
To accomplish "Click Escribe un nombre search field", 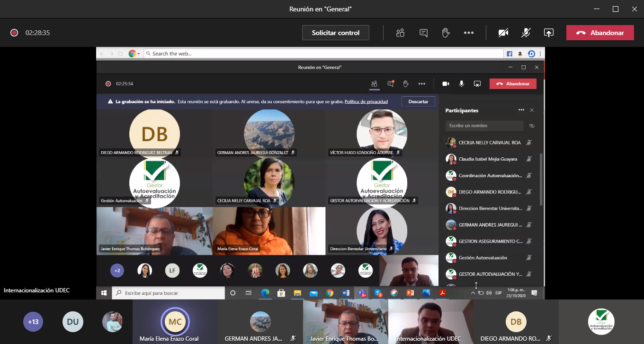I will [484, 126].
